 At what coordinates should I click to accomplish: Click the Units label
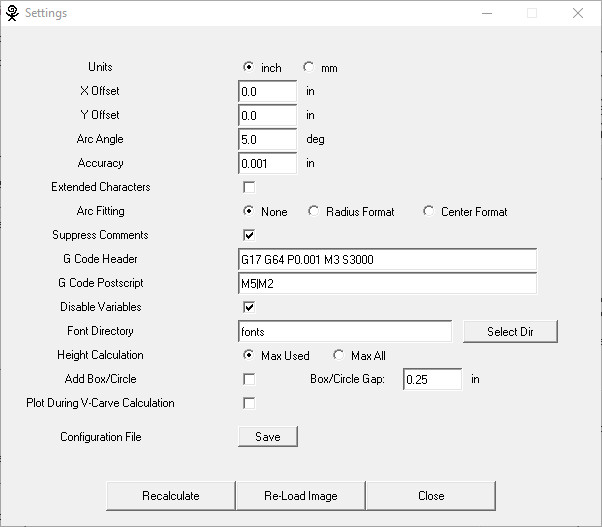click(x=100, y=67)
